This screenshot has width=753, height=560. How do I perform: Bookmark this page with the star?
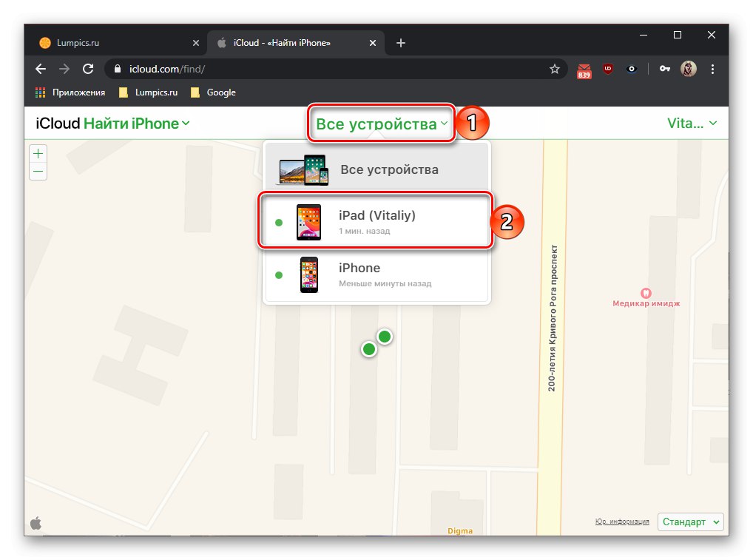(x=555, y=69)
